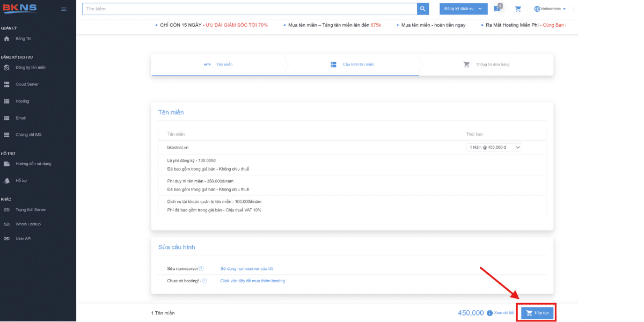This screenshot has width=644, height=322.
Task: Click the Tiếp tục button
Action: tap(537, 313)
